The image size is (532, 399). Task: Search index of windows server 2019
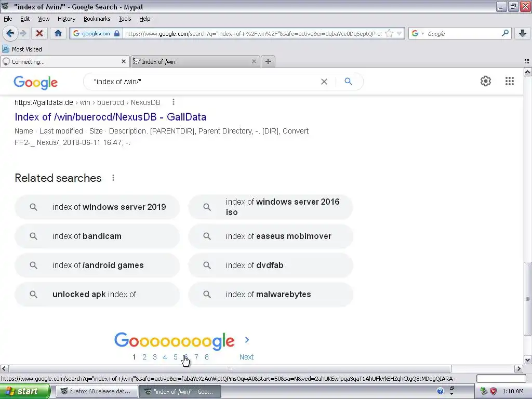click(x=97, y=207)
